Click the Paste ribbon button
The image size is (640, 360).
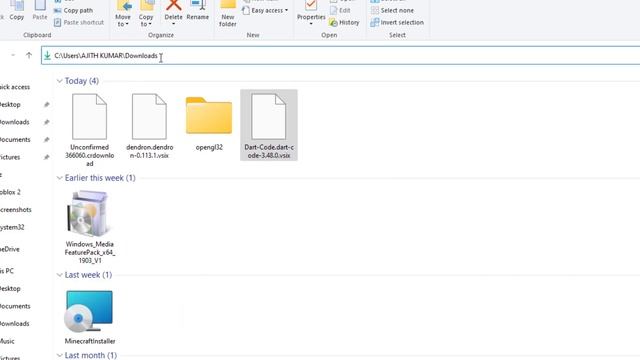click(40, 11)
